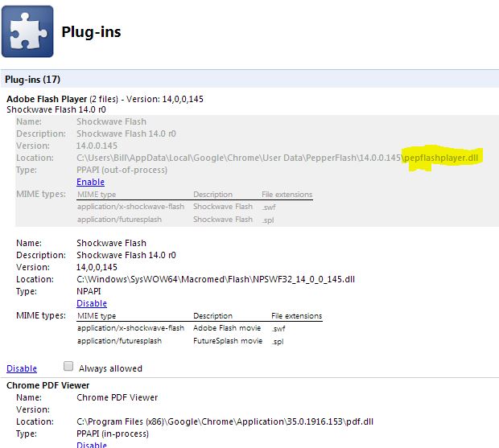Screen dimensions: 499x448
Task: Click the MIME type header in the disabled table
Action: [x=97, y=195]
